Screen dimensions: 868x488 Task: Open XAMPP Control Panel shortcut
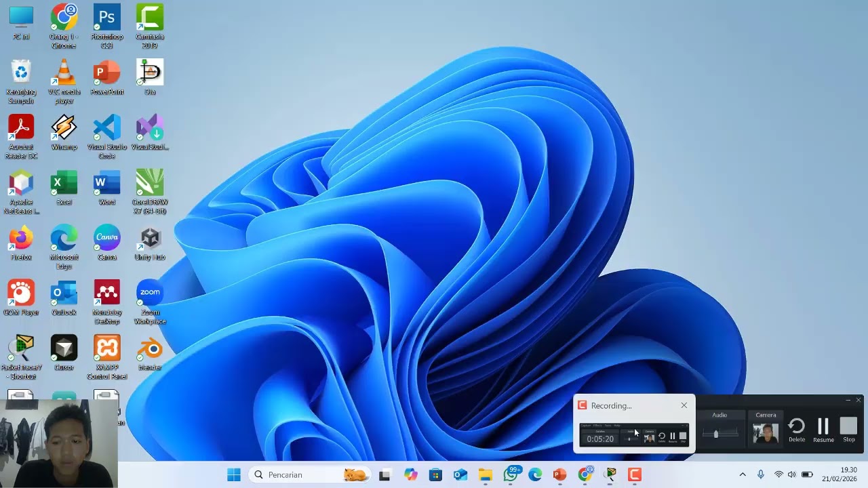[x=106, y=358]
